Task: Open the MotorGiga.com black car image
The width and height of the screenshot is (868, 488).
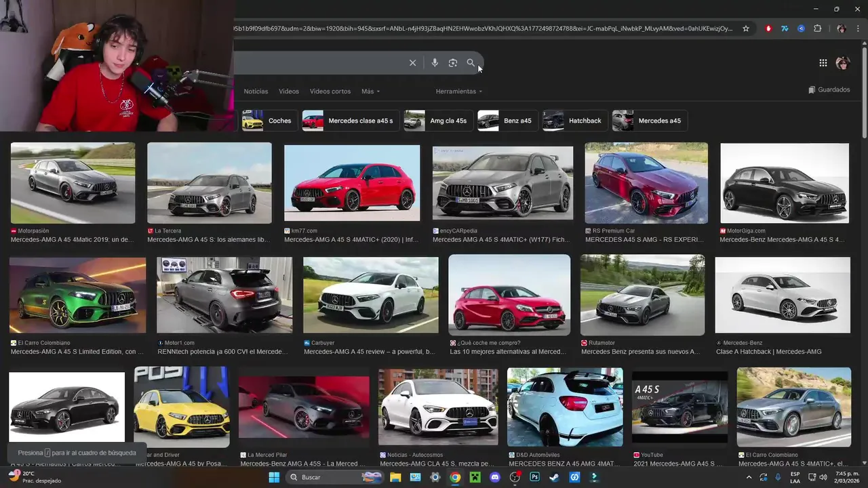Action: 785,183
